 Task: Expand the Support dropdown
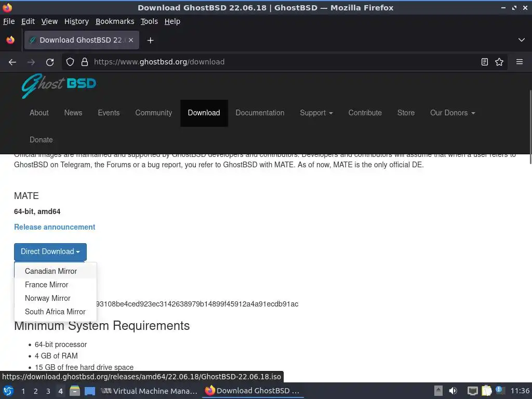click(316, 113)
